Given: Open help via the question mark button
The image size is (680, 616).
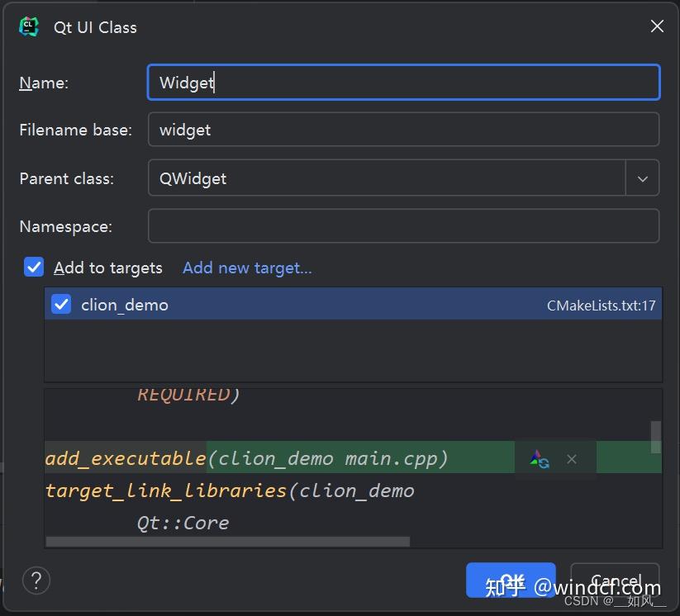Looking at the screenshot, I should (36, 580).
